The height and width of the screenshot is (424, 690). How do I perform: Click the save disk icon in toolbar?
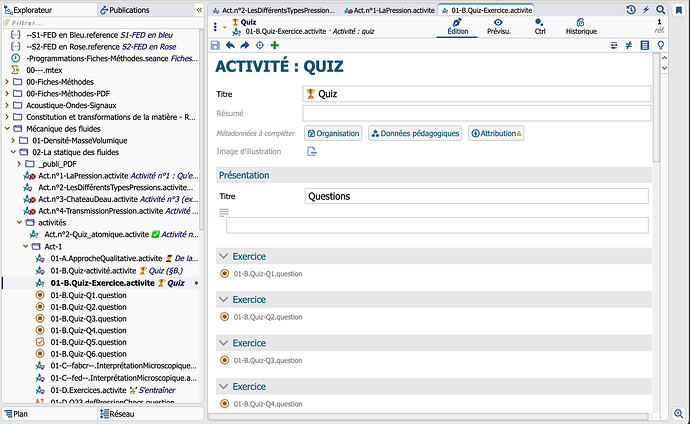[215, 45]
